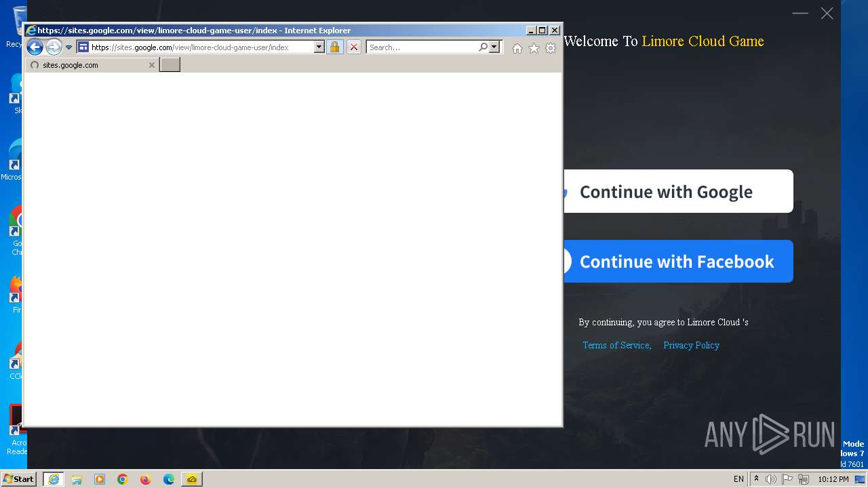The height and width of the screenshot is (488, 868).
Task: Show hidden system tray icons
Action: [x=756, y=479]
